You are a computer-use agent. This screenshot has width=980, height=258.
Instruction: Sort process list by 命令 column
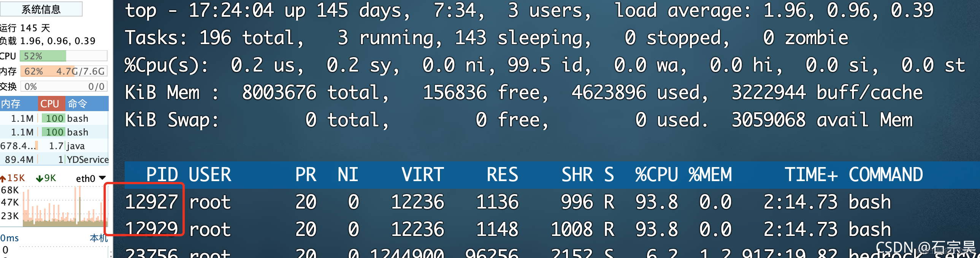pos(87,104)
